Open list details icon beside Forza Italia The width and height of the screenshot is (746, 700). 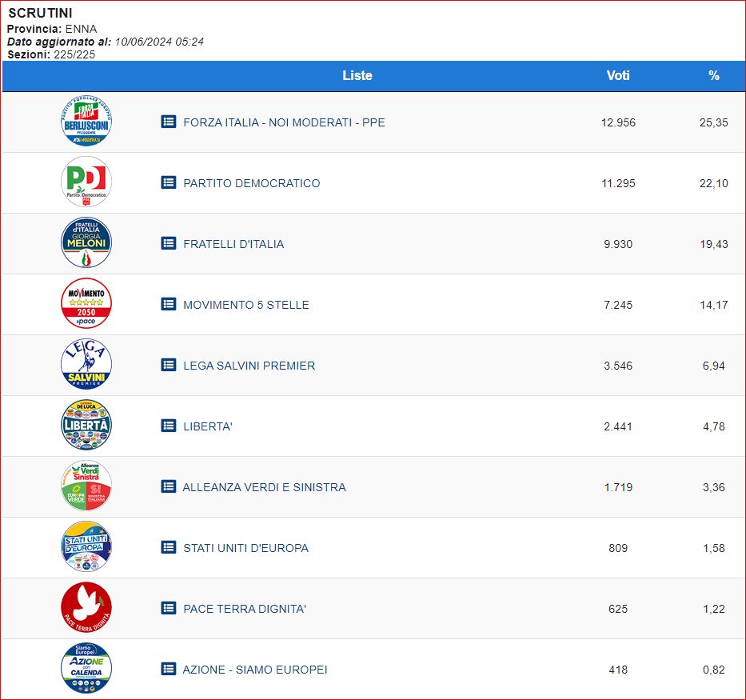coord(169,122)
